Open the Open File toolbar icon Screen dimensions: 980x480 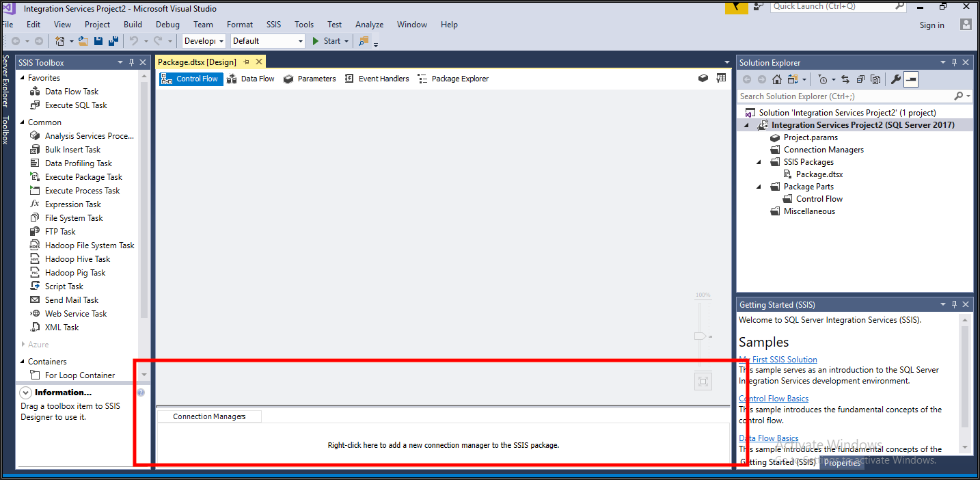83,41
